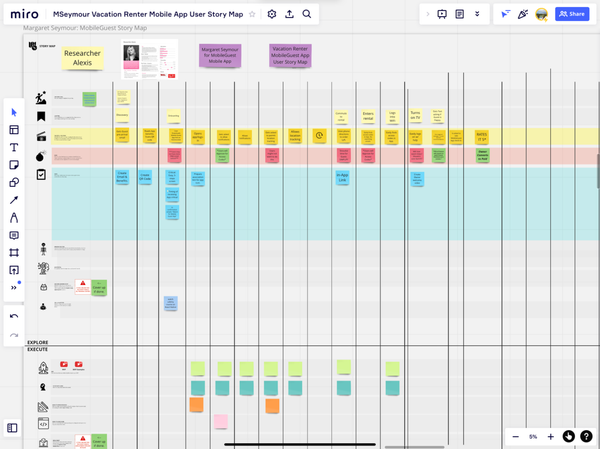Viewport: 600px width, 449px height.
Task: Pick the Sticky note tool
Action: [14, 165]
